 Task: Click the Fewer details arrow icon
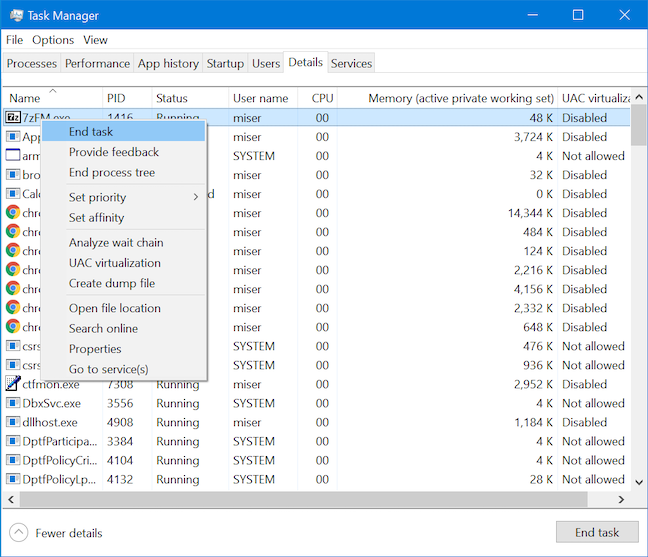[x=19, y=533]
